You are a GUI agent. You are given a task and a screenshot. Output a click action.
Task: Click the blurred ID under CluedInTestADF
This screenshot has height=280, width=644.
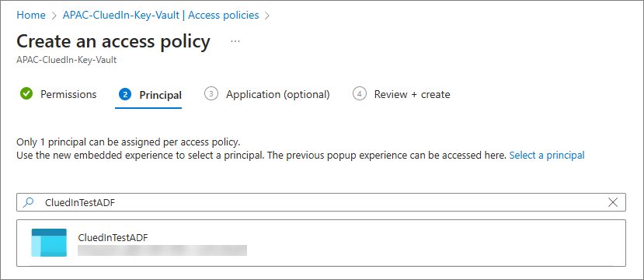tap(162, 250)
